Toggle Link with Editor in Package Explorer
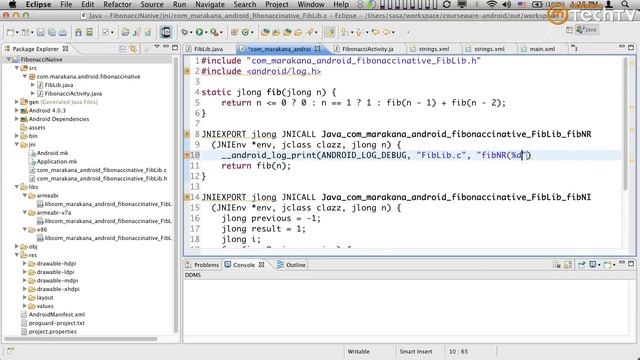 (x=133, y=49)
